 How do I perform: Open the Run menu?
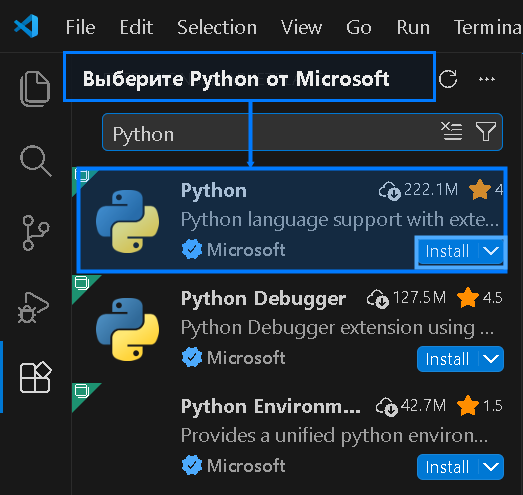(413, 27)
